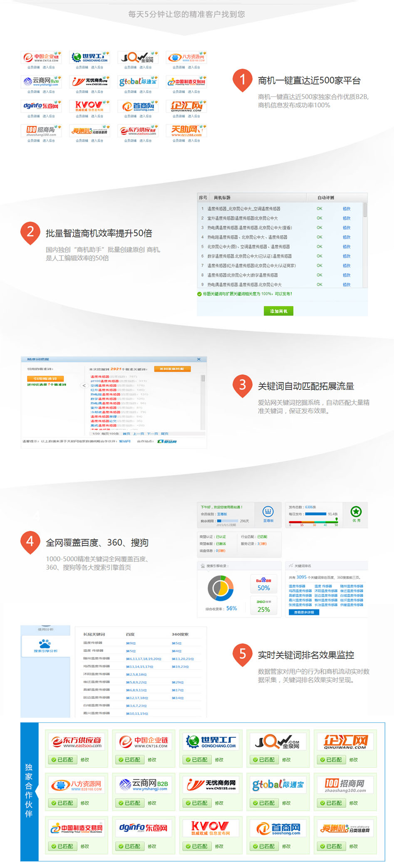This screenshot has width=394, height=868.
Task: Select 无忧商务网 logo in 独家合作伙伴 panel
Action: coord(211,785)
